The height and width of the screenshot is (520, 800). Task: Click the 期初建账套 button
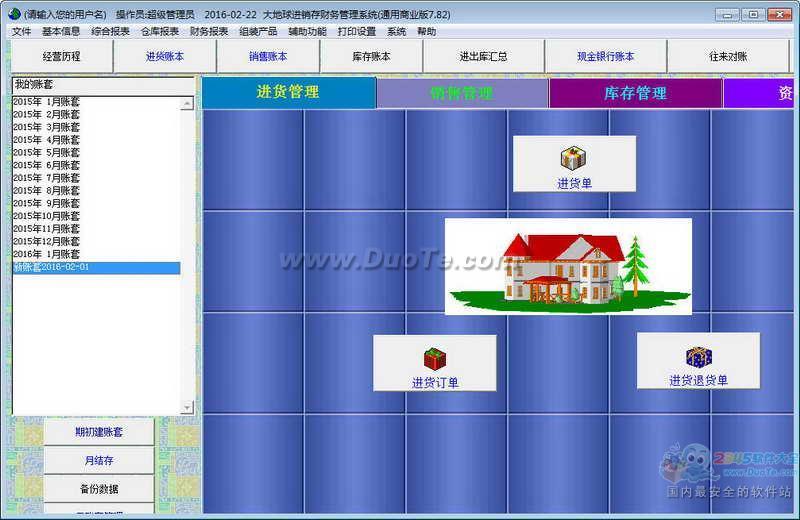[x=99, y=432]
